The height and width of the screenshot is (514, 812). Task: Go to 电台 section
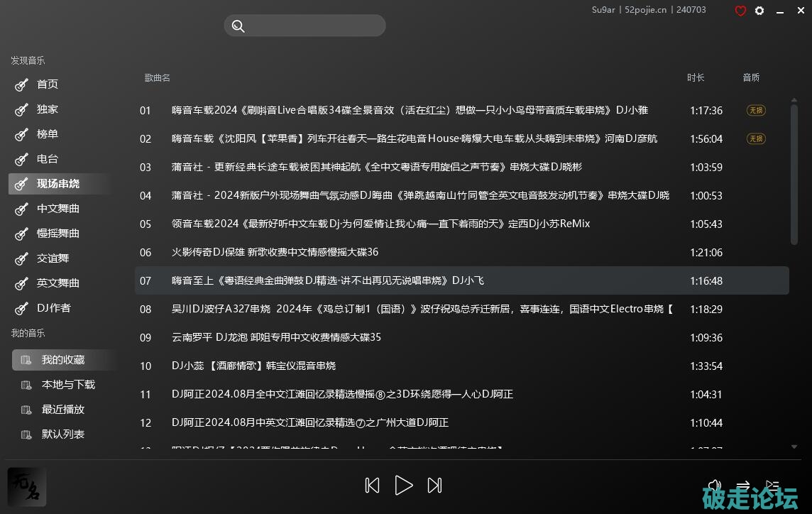pos(48,159)
